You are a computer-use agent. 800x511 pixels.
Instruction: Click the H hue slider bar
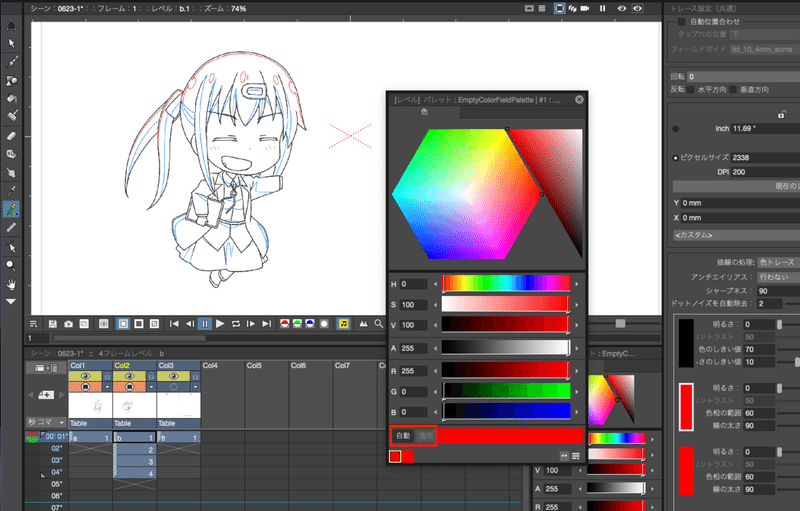[x=506, y=284]
